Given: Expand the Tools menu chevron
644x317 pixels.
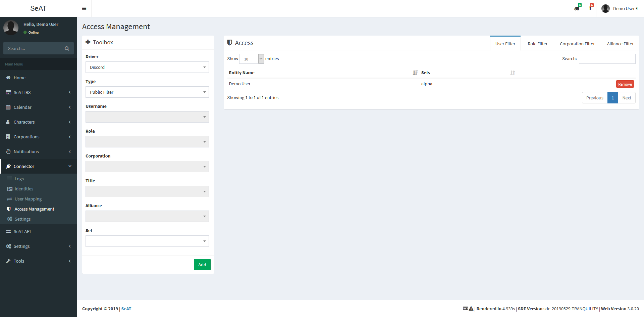Looking at the screenshot, I should click(x=70, y=261).
